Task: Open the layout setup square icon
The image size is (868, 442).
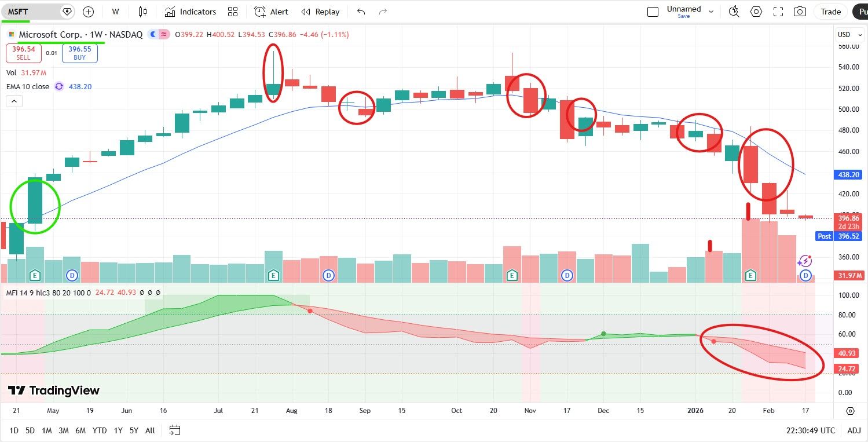Action: (653, 12)
